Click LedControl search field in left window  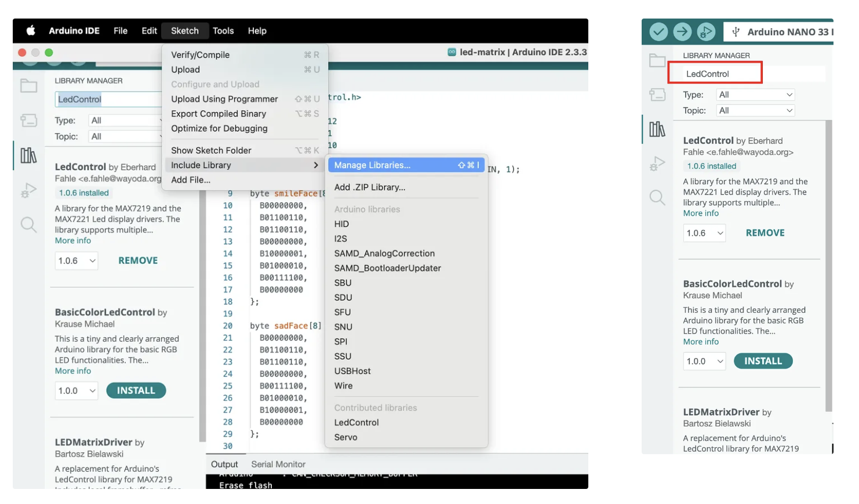pos(109,100)
